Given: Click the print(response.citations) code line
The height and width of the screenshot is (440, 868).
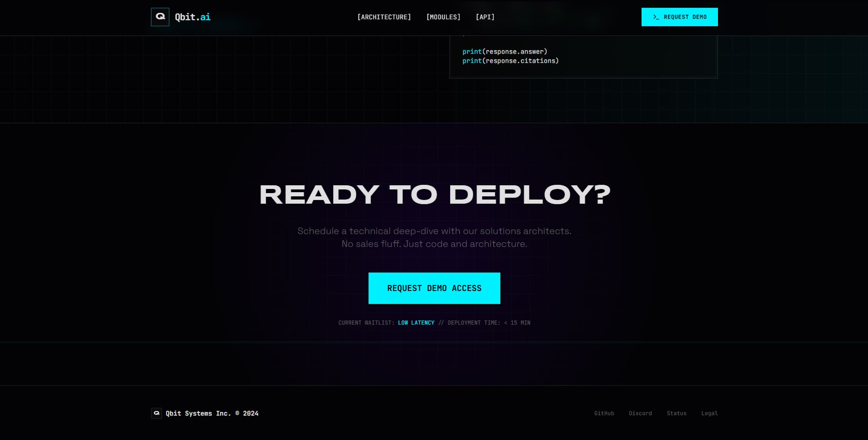Looking at the screenshot, I should (510, 61).
